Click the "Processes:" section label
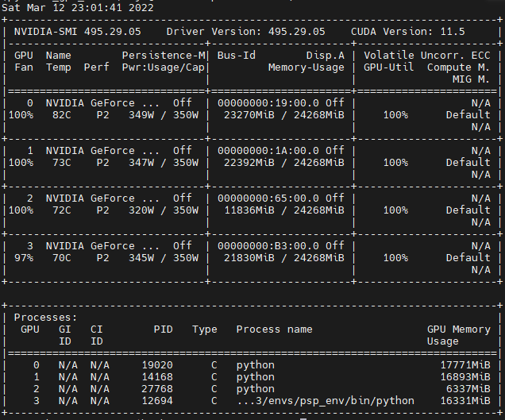This screenshot has height=420, width=505. [x=46, y=318]
